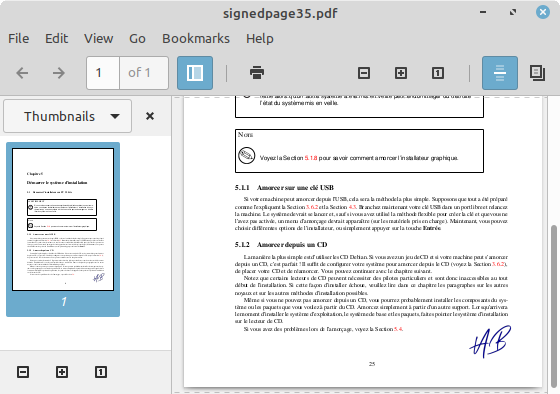Close the Thumbnails side panel
Viewport: 560px width, 394px height.
[x=150, y=116]
